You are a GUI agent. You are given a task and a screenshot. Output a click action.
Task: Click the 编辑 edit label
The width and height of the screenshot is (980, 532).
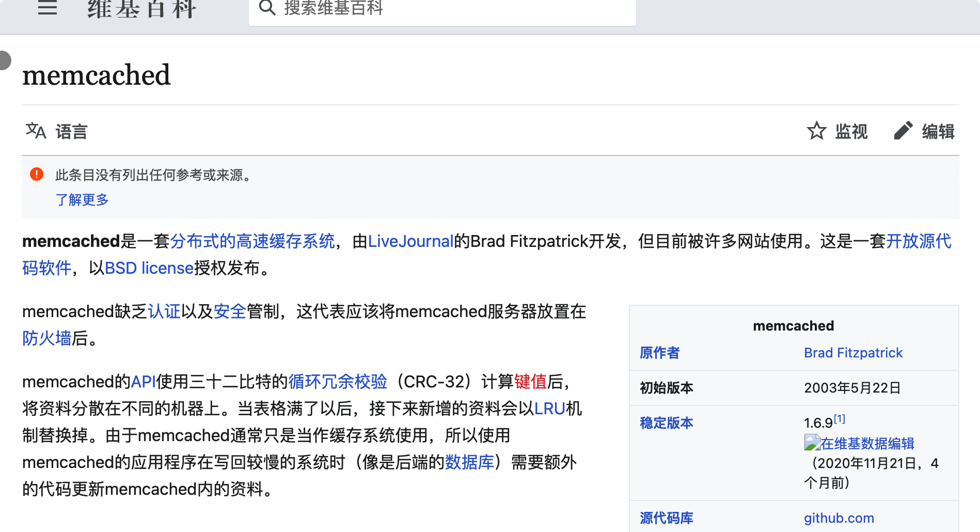938,132
